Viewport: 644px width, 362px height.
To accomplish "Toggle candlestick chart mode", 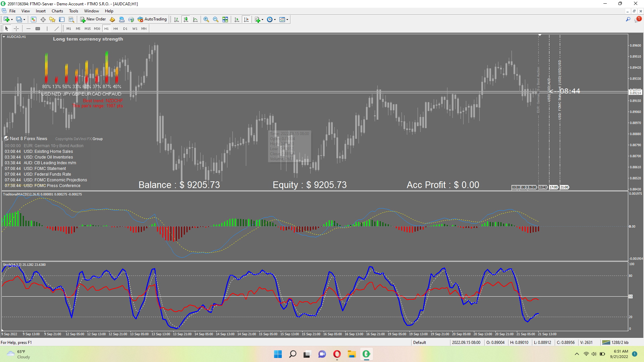I will pos(186,19).
